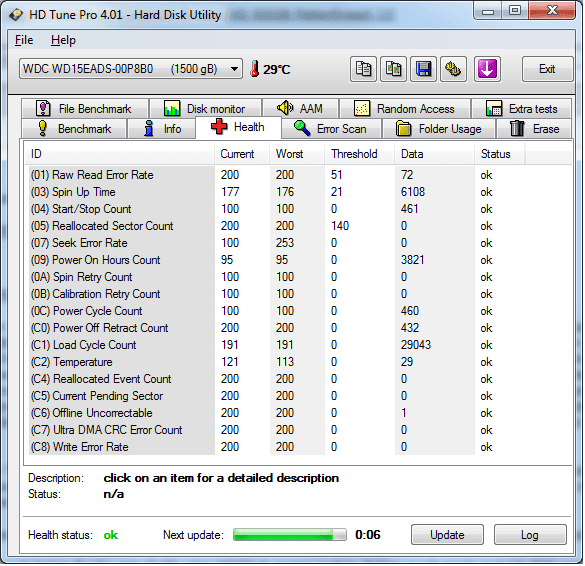
Task: Click the green Health status ok text
Action: 111,535
